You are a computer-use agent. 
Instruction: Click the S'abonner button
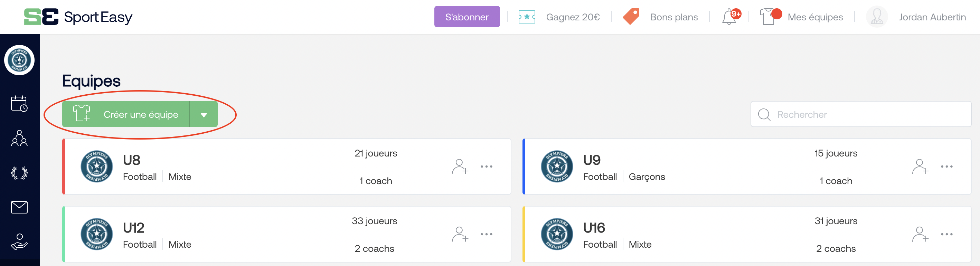click(x=467, y=17)
